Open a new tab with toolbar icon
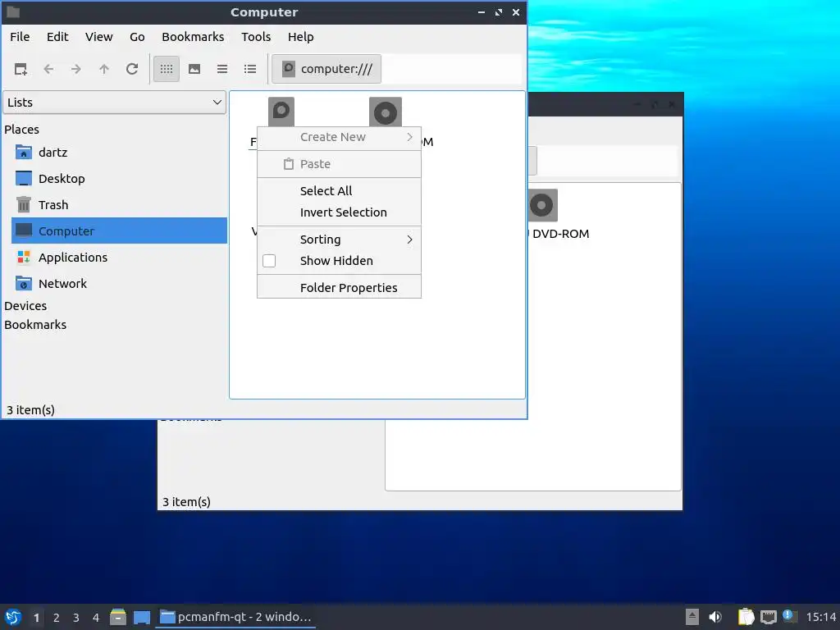 point(21,69)
